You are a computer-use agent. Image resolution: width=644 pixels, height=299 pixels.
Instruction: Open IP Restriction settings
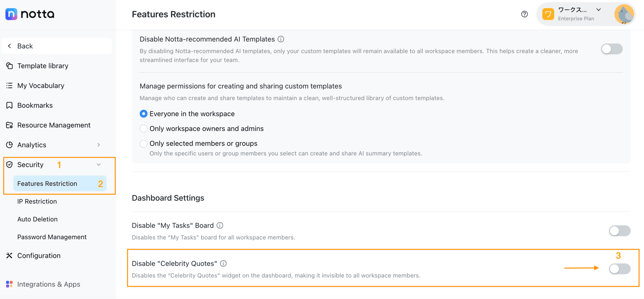coord(37,202)
